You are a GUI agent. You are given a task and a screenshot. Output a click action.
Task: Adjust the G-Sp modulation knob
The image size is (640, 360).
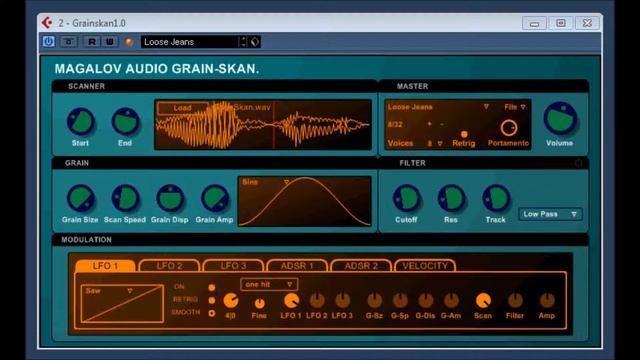400,301
